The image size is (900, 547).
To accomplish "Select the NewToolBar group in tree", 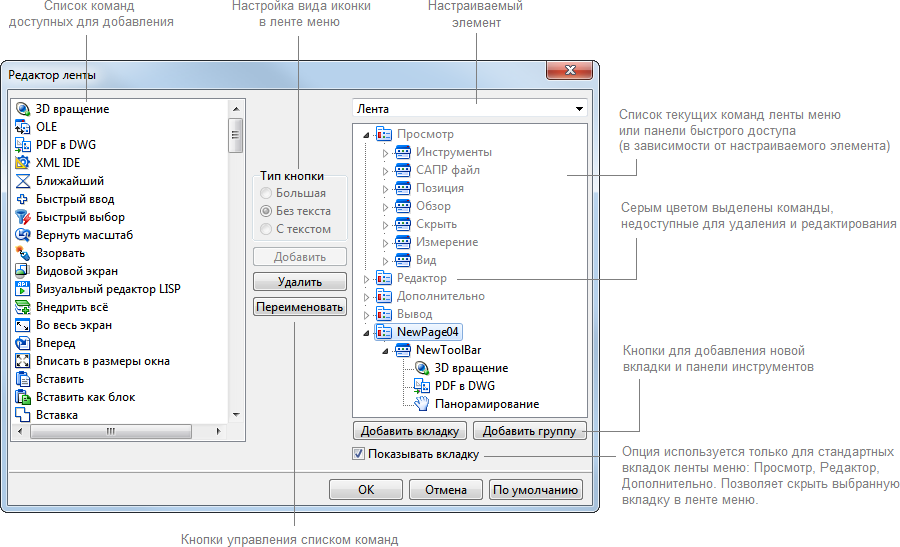I will click(448, 350).
